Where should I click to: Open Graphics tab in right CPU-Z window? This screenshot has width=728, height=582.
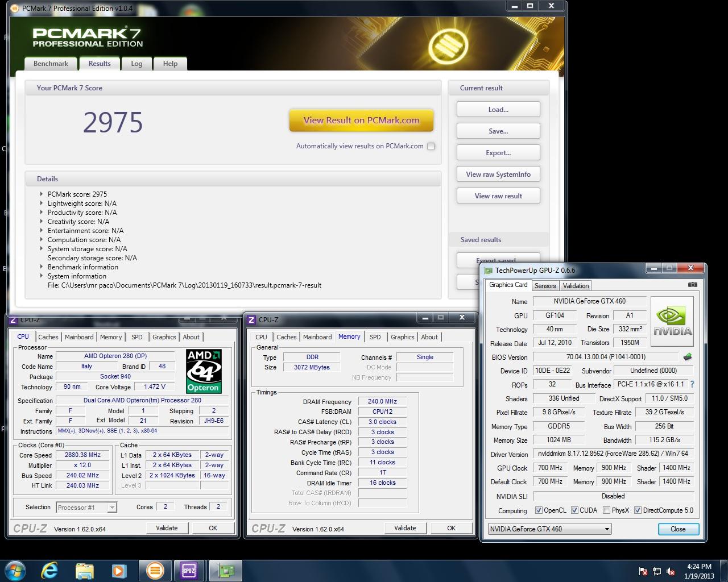tap(403, 337)
